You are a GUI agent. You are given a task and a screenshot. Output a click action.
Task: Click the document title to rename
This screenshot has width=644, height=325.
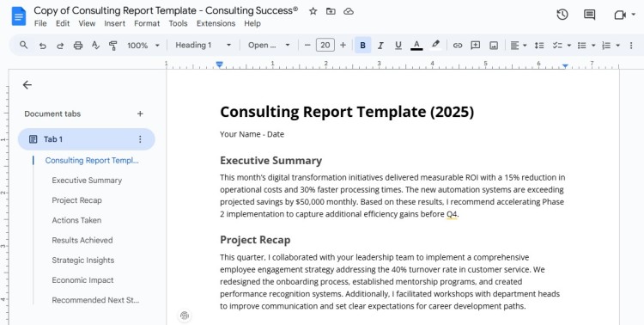(166, 10)
